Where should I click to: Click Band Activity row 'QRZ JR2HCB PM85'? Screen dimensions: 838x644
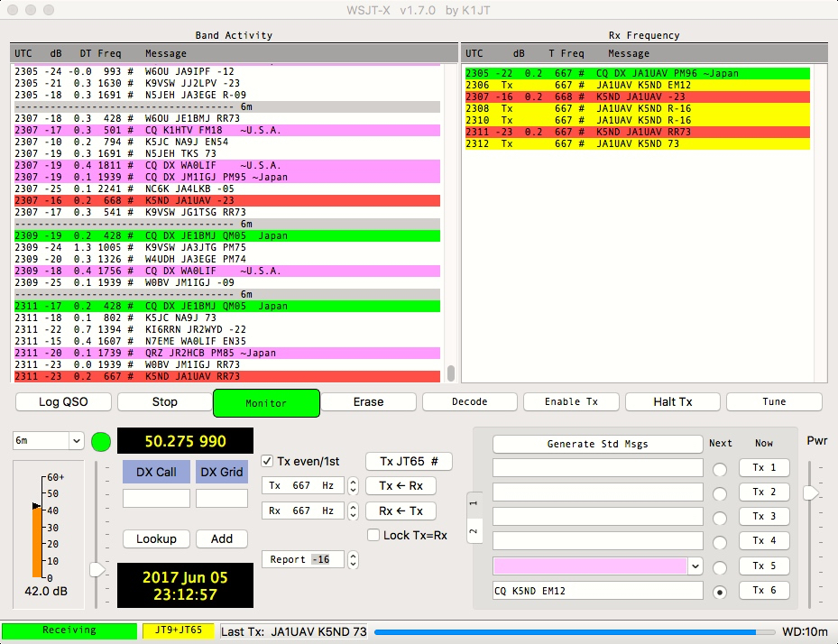coord(227,354)
